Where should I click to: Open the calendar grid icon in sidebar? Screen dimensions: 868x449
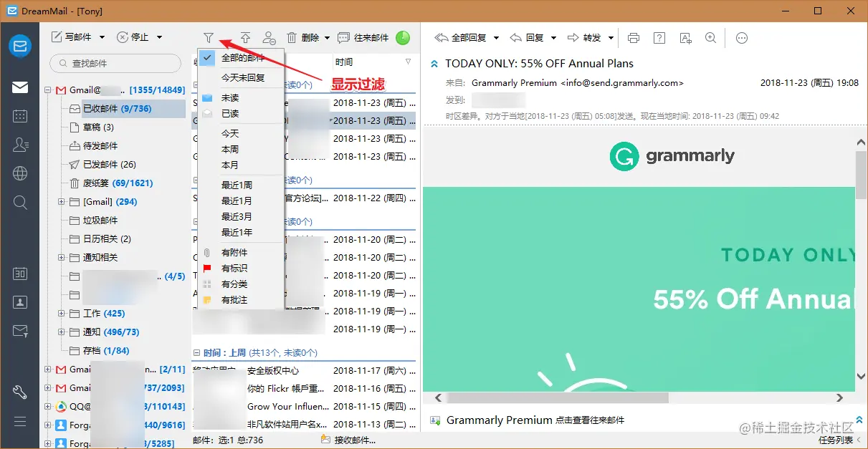pyautogui.click(x=20, y=116)
